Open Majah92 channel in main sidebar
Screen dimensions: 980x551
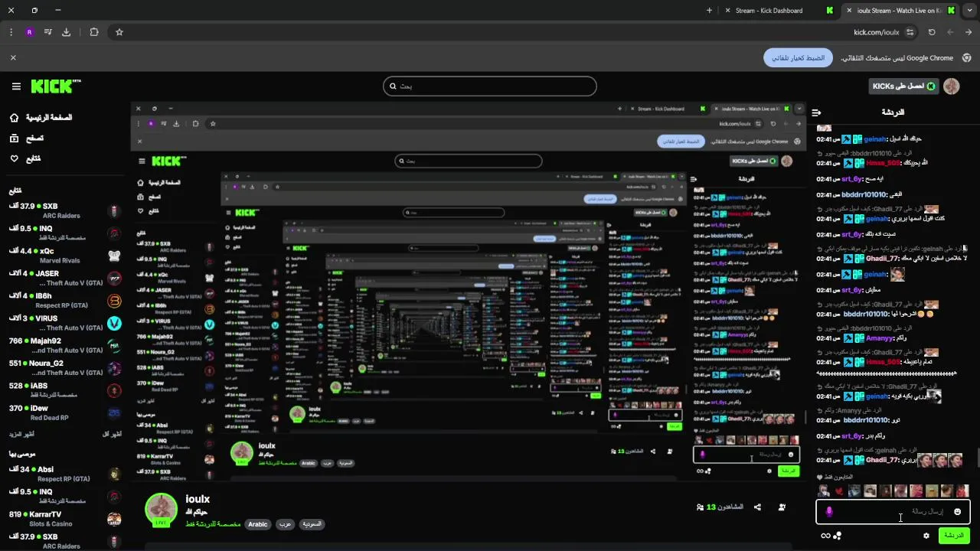tap(65, 345)
